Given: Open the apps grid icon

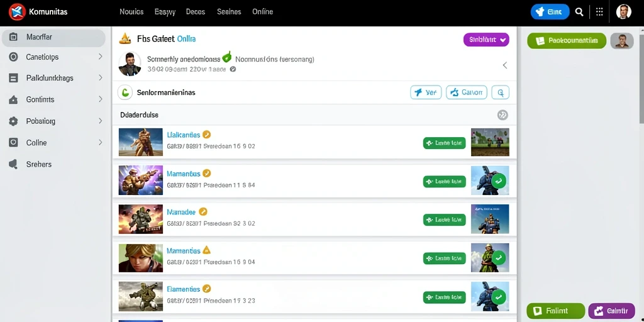Looking at the screenshot, I should coord(599,12).
